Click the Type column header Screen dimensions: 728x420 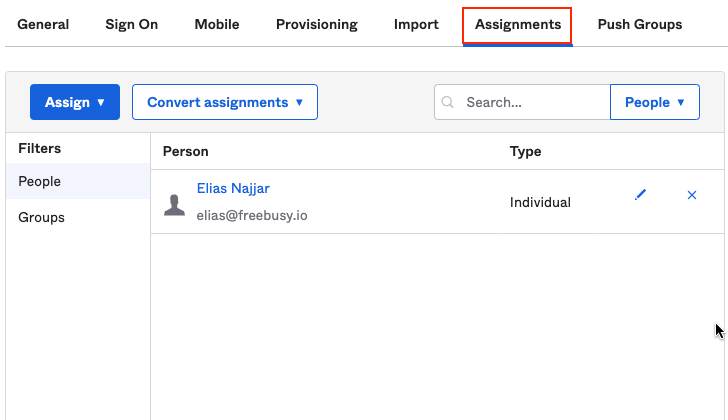pyautogui.click(x=525, y=151)
